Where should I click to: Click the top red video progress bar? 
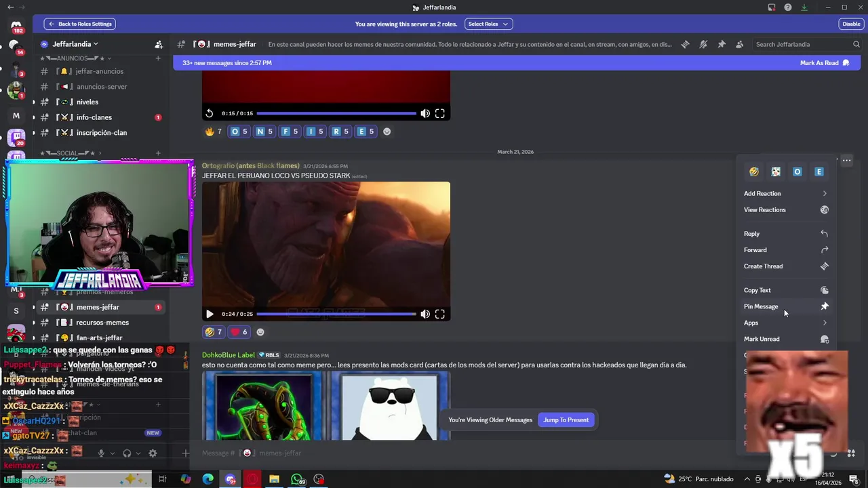336,113
